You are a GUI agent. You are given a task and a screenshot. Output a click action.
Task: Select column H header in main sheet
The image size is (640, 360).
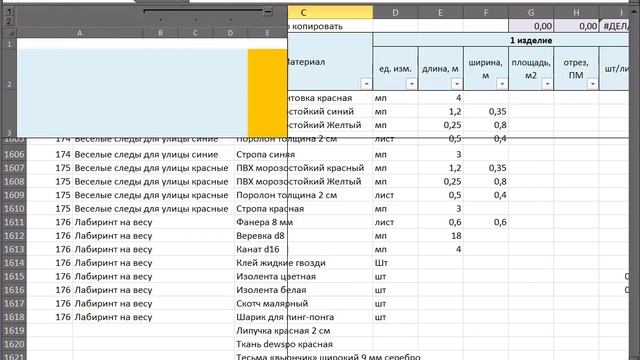pos(576,13)
